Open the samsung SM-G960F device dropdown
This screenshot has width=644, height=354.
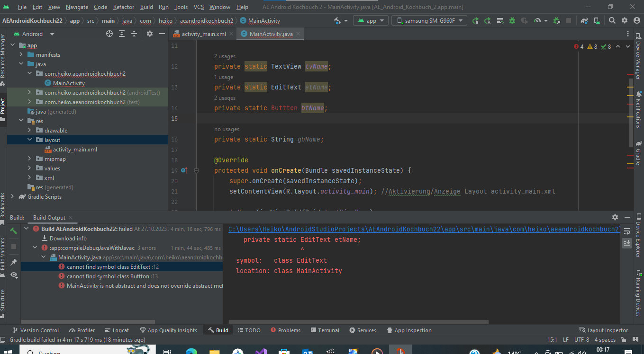[429, 21]
